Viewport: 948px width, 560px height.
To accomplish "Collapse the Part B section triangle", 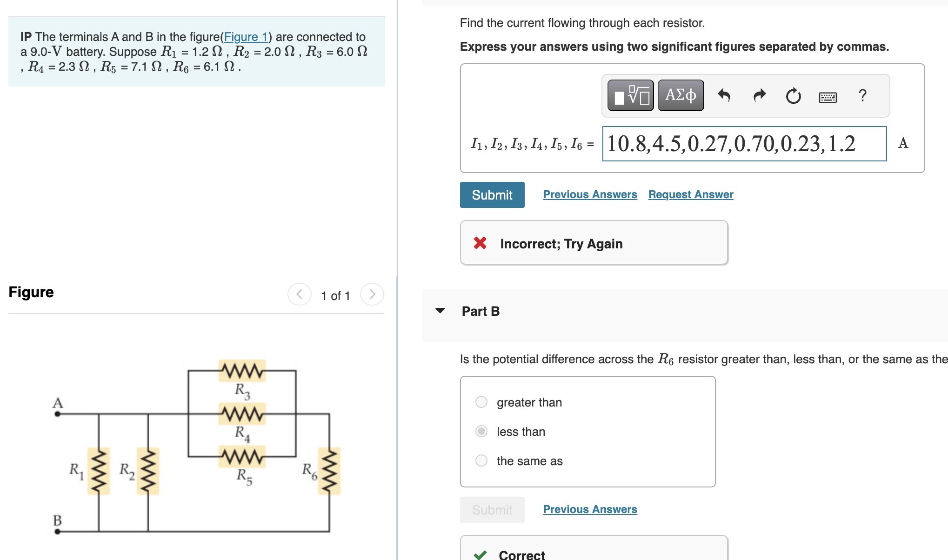I will click(441, 311).
